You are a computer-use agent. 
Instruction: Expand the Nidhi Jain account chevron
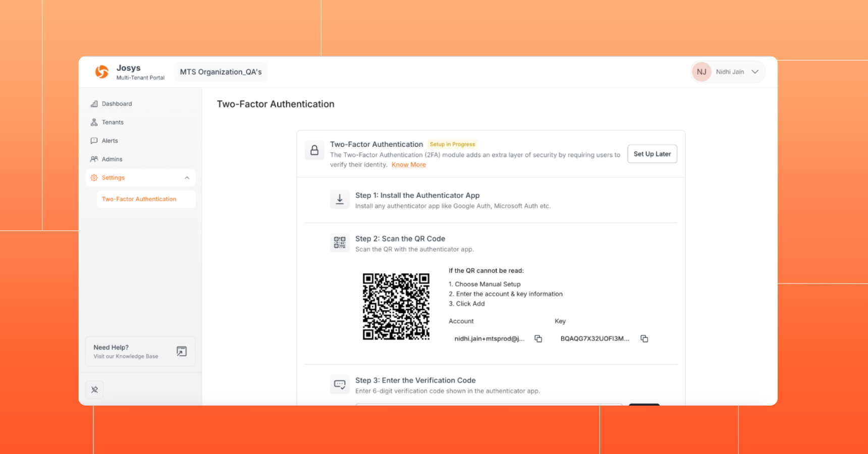pos(755,72)
